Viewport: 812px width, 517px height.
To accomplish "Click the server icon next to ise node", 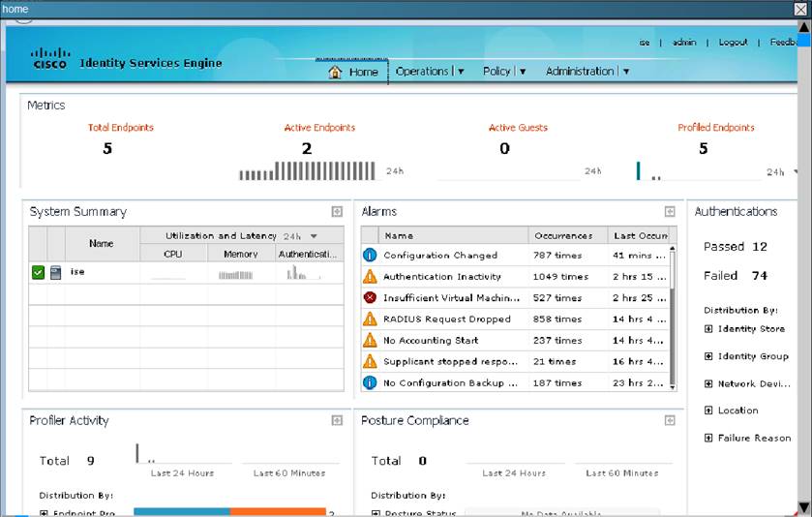I will (56, 273).
